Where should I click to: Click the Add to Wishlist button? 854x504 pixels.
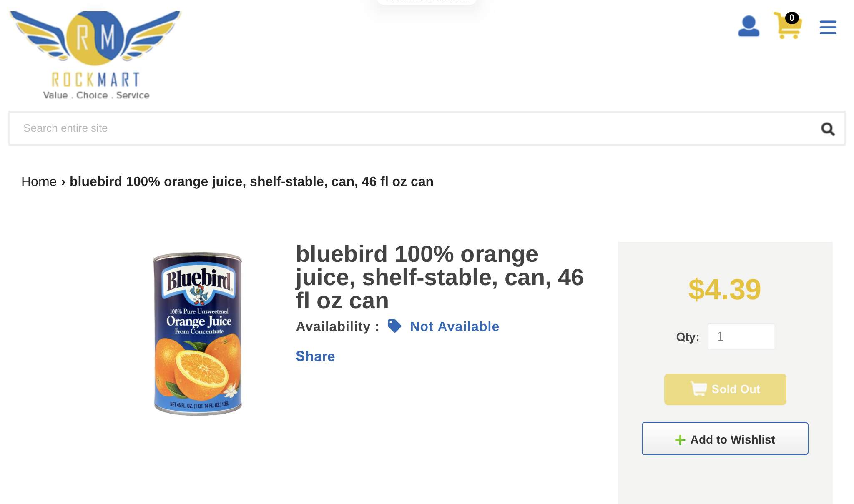click(725, 439)
